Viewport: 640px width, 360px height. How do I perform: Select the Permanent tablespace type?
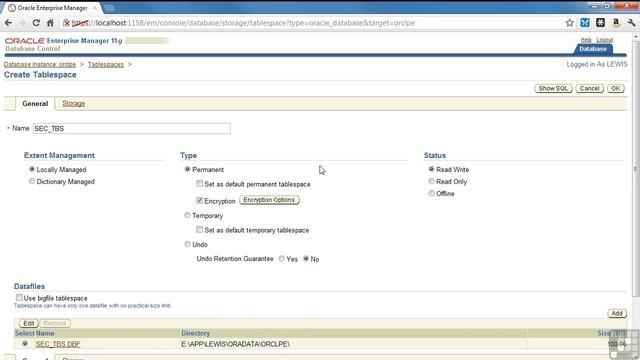click(187, 169)
